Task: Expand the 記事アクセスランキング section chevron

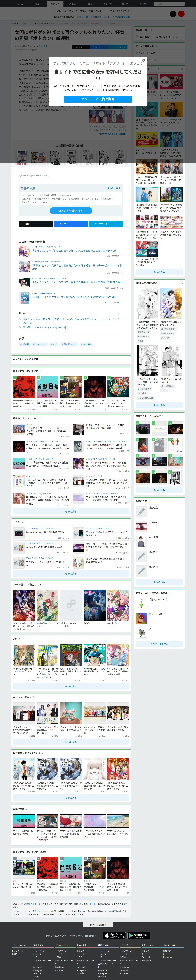Action: click(x=41, y=371)
